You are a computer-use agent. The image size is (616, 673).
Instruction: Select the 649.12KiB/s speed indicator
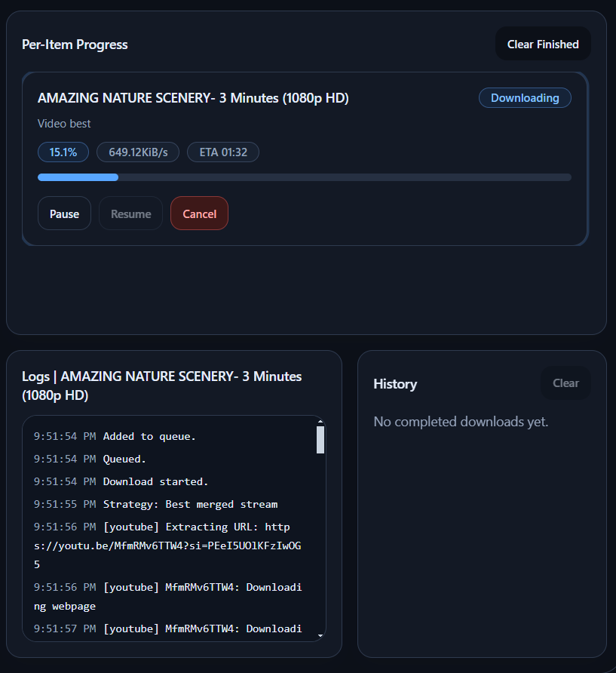click(137, 152)
